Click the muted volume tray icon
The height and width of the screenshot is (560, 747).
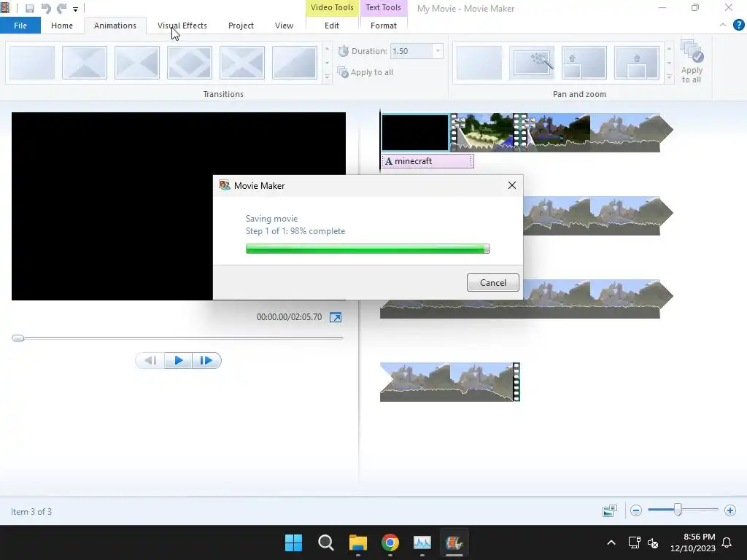coord(653,542)
